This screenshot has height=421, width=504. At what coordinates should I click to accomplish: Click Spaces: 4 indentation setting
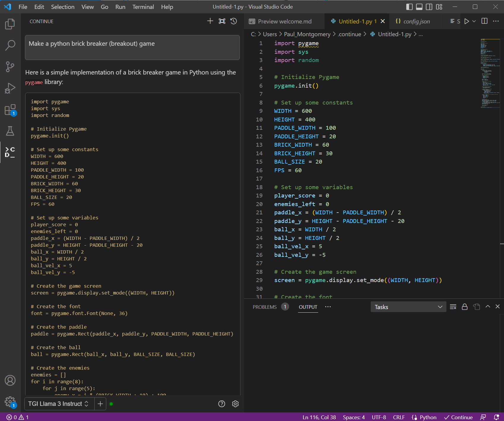(354, 417)
